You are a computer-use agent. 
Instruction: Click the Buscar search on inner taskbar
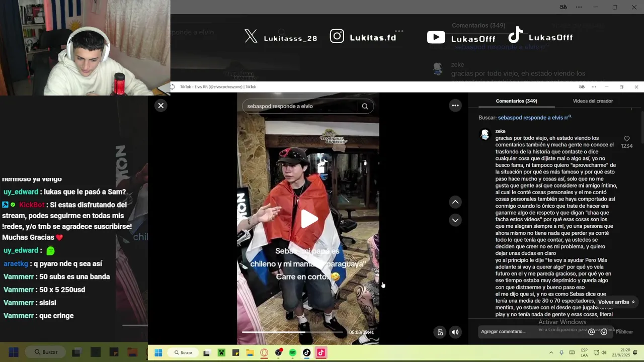pos(183,353)
